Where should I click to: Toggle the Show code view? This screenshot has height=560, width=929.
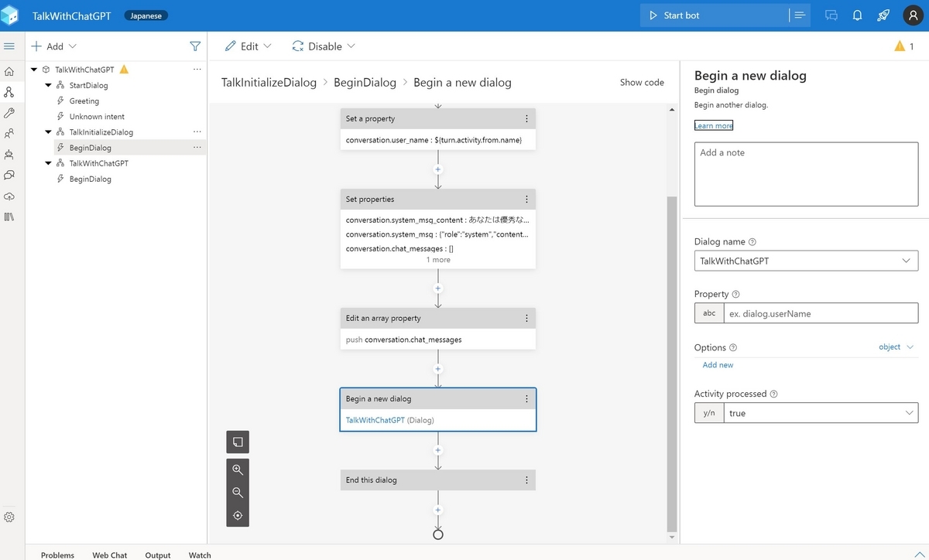pyautogui.click(x=642, y=82)
